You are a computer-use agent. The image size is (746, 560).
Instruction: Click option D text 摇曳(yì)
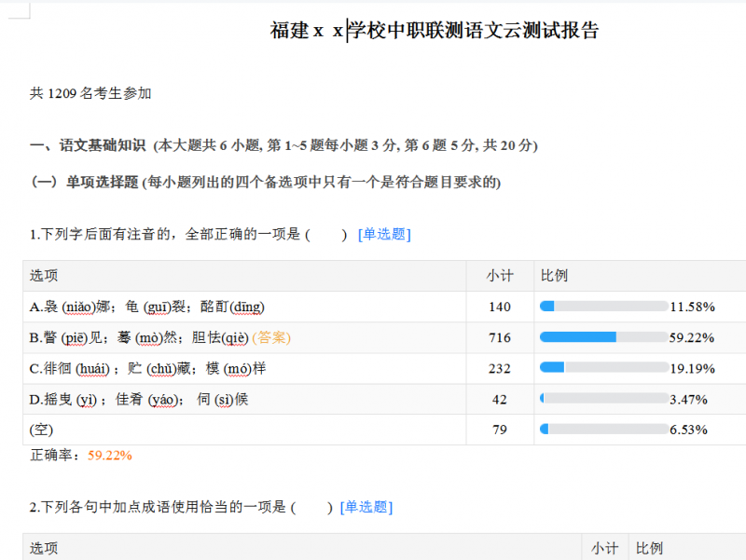(69, 399)
